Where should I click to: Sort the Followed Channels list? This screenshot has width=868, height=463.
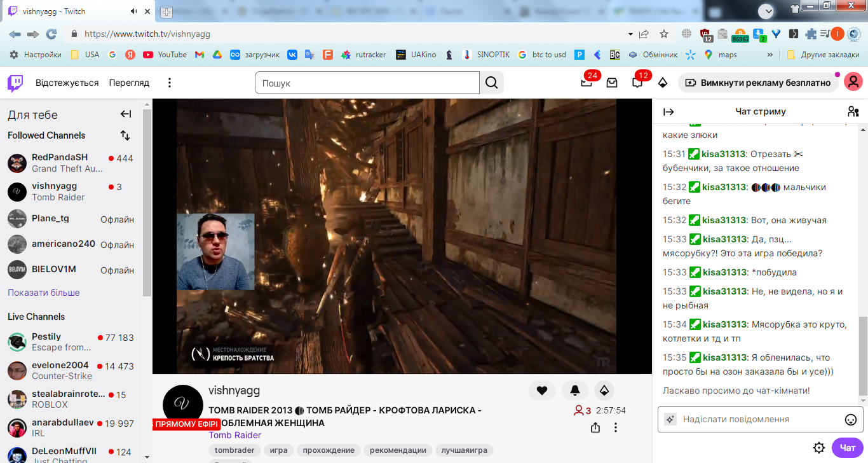pos(125,135)
